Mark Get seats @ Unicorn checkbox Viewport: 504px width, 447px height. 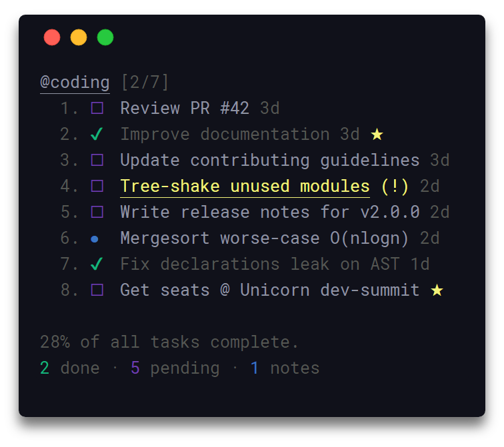97,290
